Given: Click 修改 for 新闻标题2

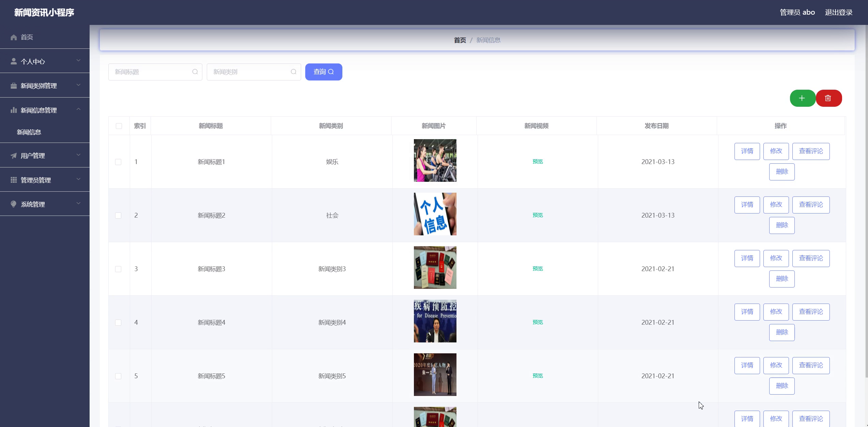Looking at the screenshot, I should (x=776, y=205).
